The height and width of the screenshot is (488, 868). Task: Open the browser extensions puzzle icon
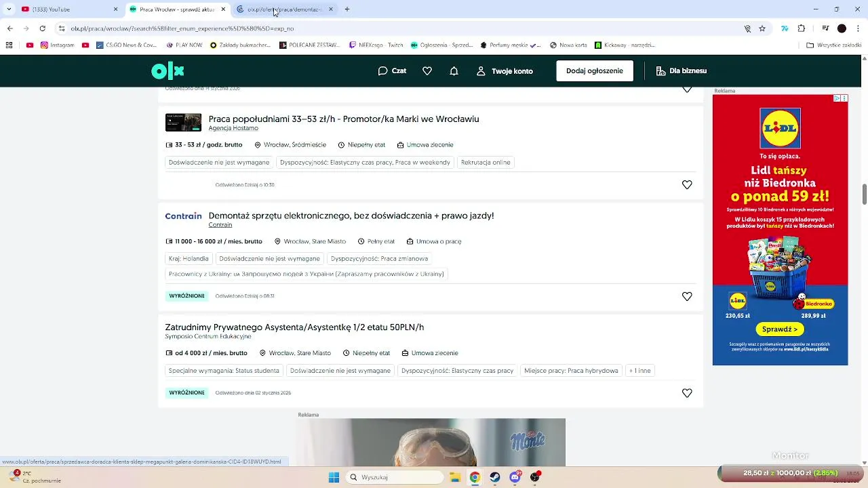[802, 28]
